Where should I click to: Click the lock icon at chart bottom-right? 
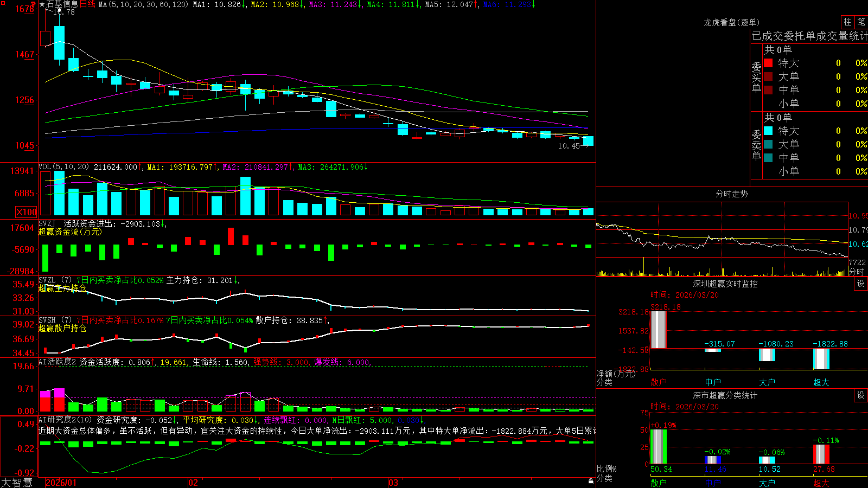[591, 481]
